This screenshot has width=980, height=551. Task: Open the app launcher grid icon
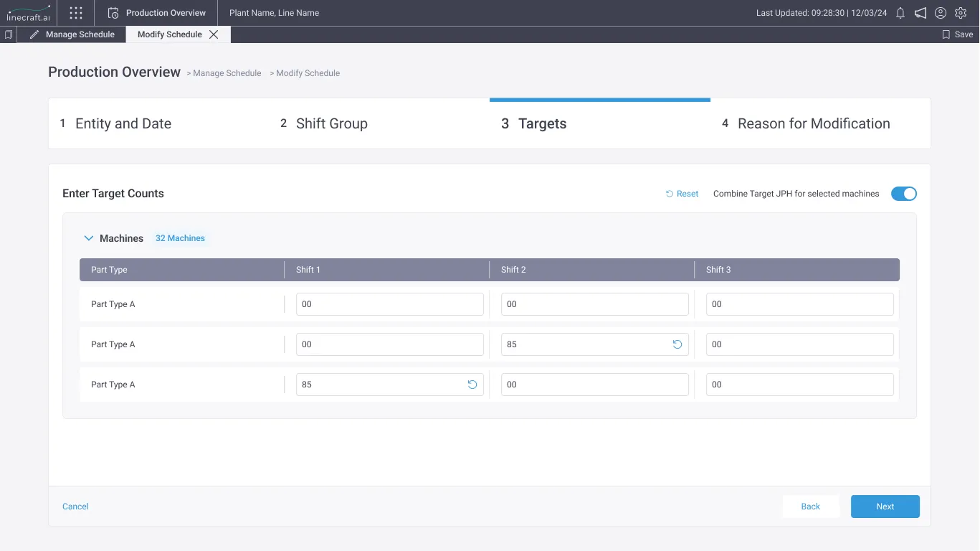[x=76, y=13]
